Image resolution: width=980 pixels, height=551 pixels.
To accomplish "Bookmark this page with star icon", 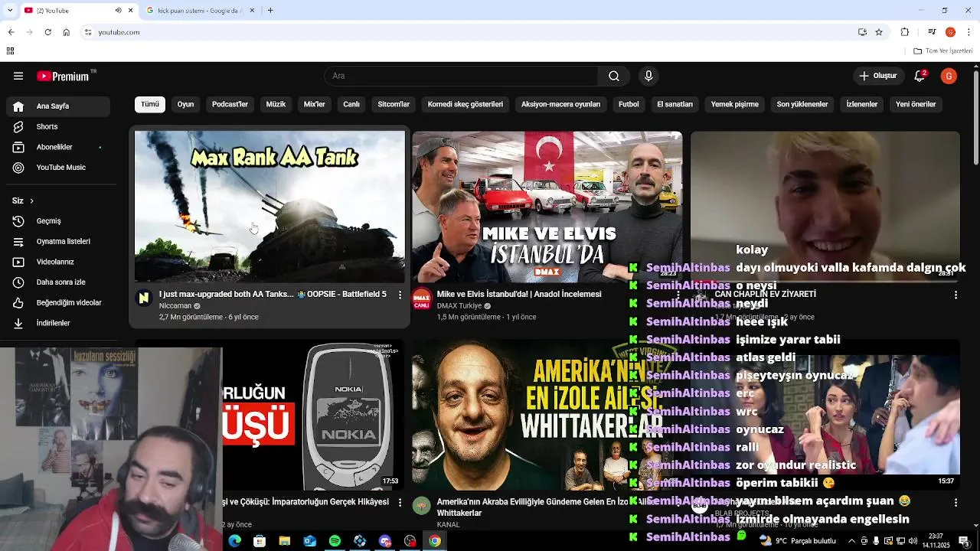I will click(x=879, y=32).
